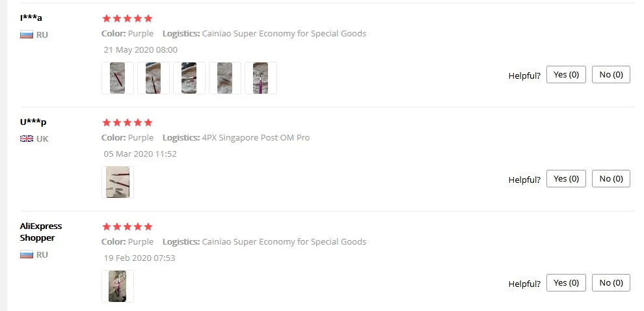Vote Yes on the 05 Mar 2020 review
Viewport: 644px width, 311px height.
pos(566,179)
